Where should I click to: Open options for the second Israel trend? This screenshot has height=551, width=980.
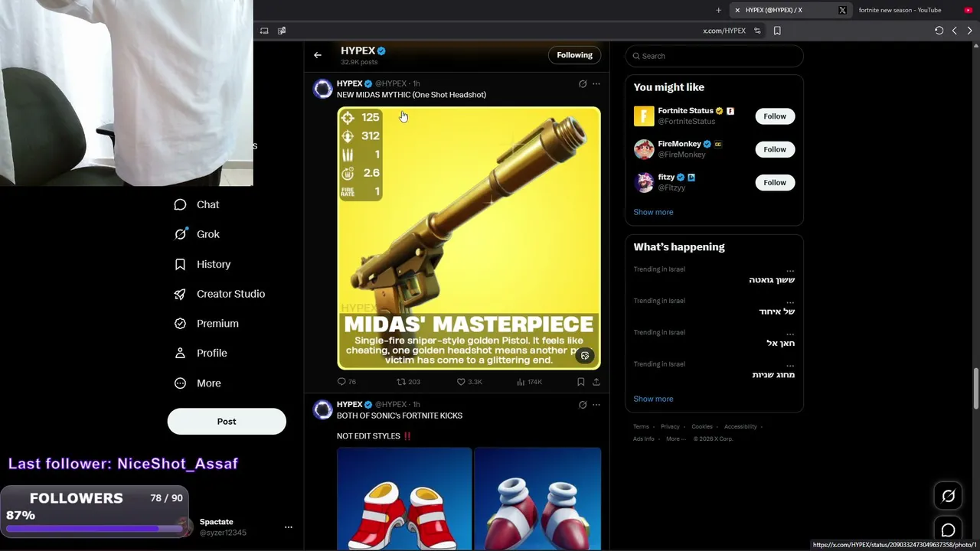[x=790, y=302]
